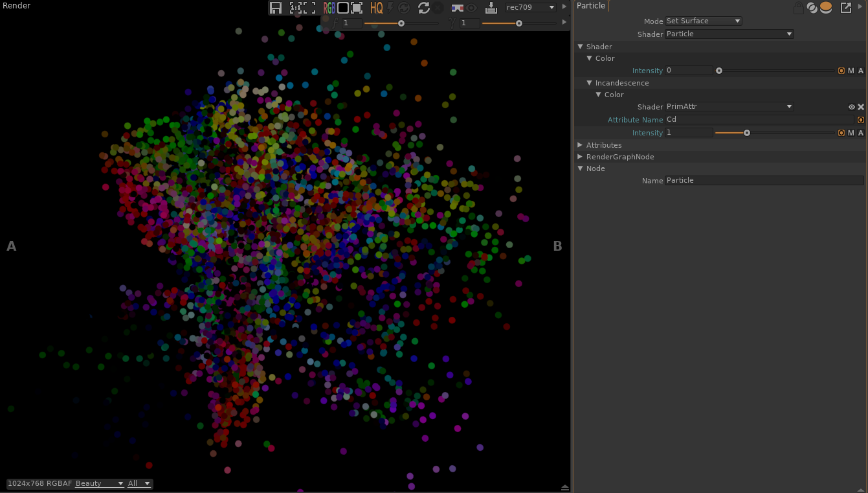868x493 pixels.
Task: Open the rec709 color space dropdown
Action: [531, 8]
